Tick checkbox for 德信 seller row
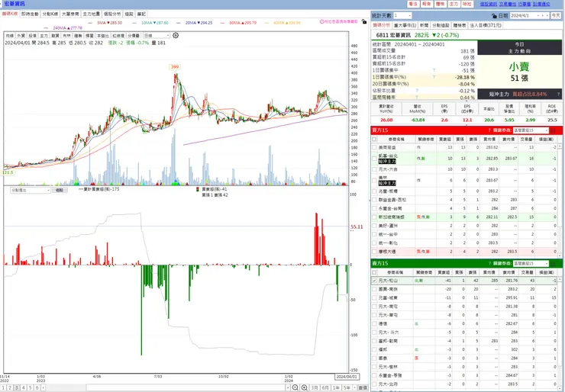Viewport: 565px width, 392px height. 374,323
